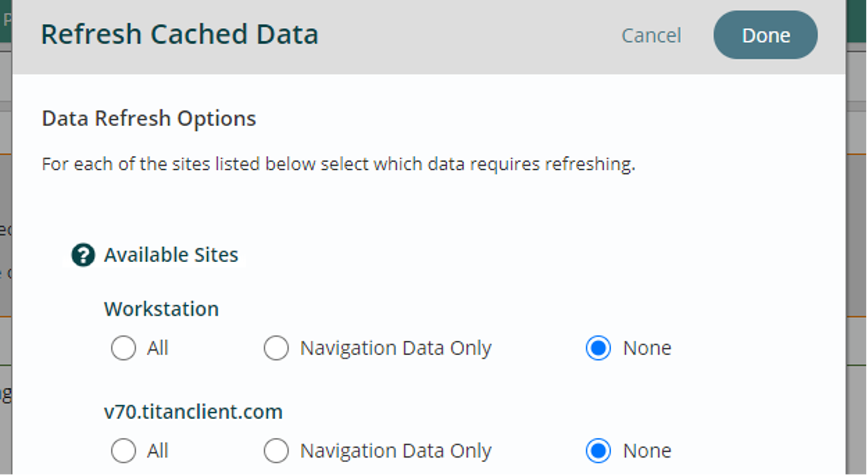The width and height of the screenshot is (868, 475).
Task: Click v70.titanclient.com's 'Navigation Data Only' label text
Action: 395,451
